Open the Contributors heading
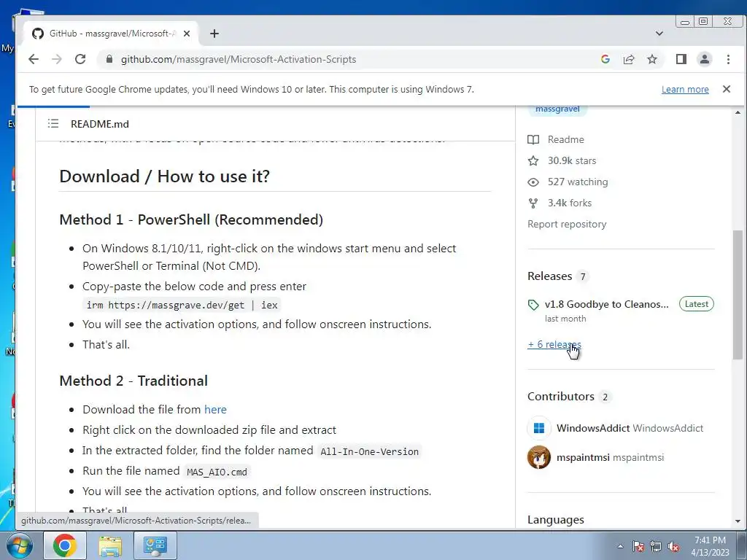 pyautogui.click(x=561, y=396)
